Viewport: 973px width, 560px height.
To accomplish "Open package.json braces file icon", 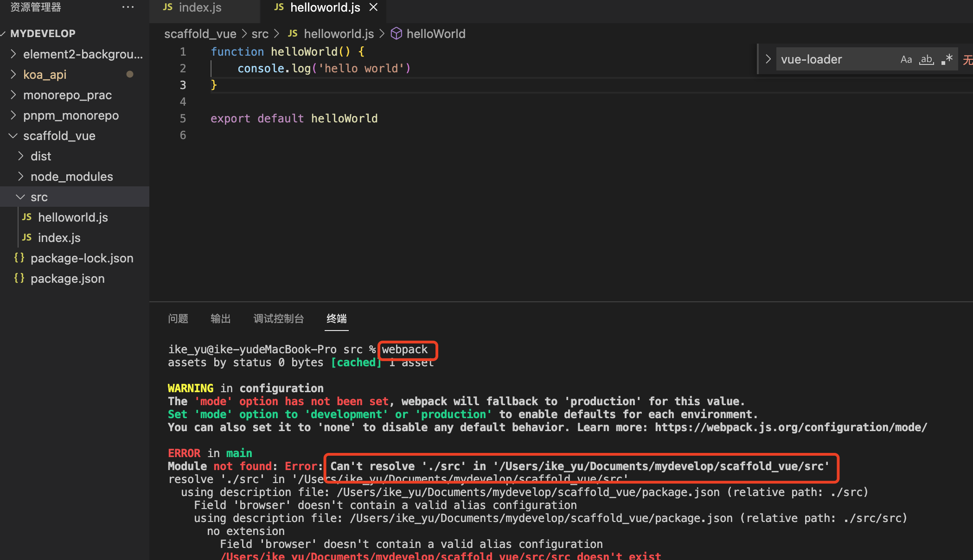I will click(19, 278).
